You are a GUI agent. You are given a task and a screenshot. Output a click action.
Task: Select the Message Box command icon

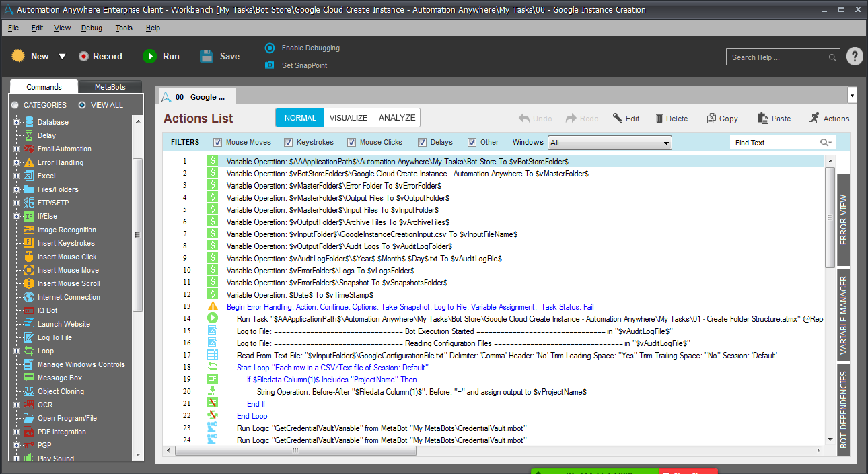pyautogui.click(x=29, y=378)
